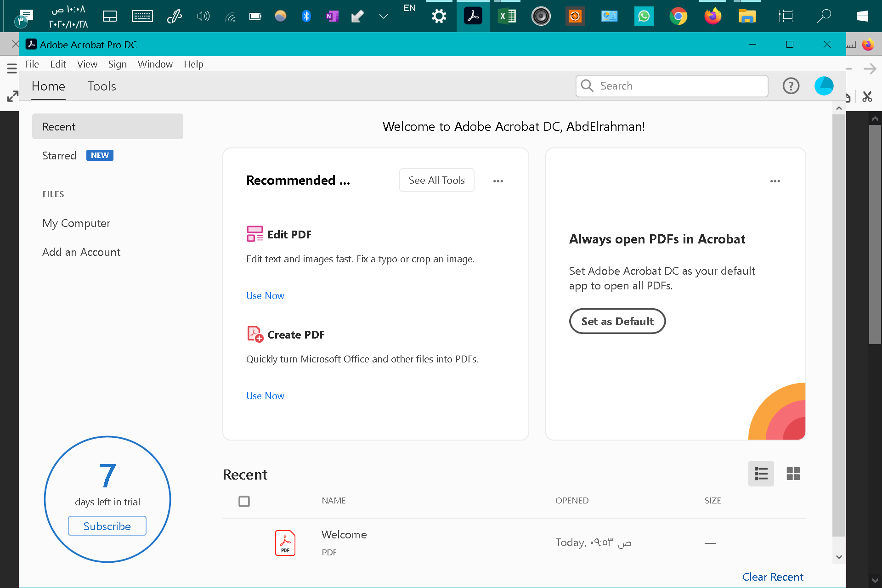The image size is (882, 588).
Task: Select all recent files checkbox
Action: (244, 501)
